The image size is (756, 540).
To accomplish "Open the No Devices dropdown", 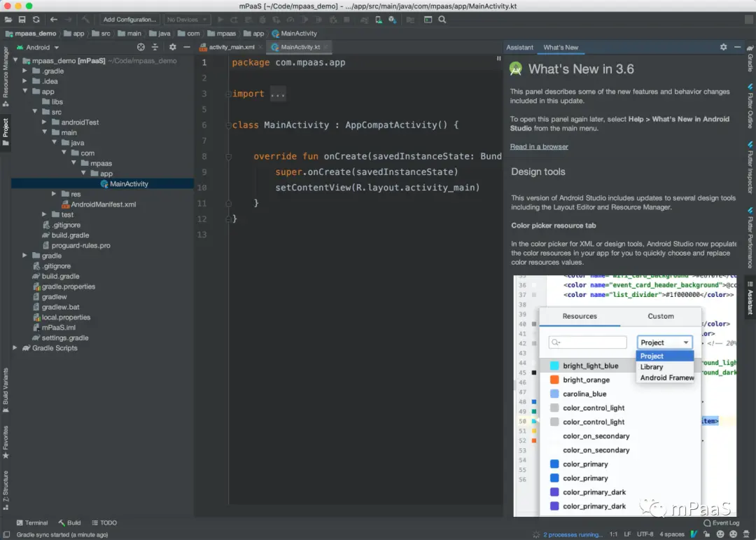I will 186,20.
